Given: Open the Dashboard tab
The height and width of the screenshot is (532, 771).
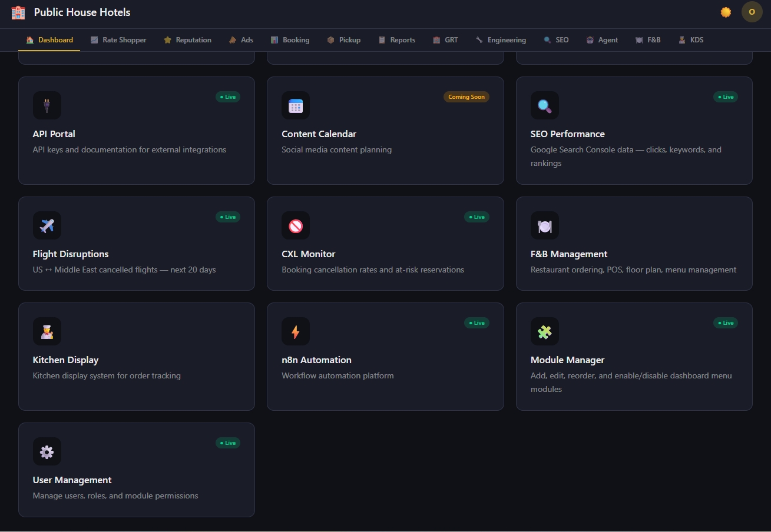Looking at the screenshot, I should point(49,40).
